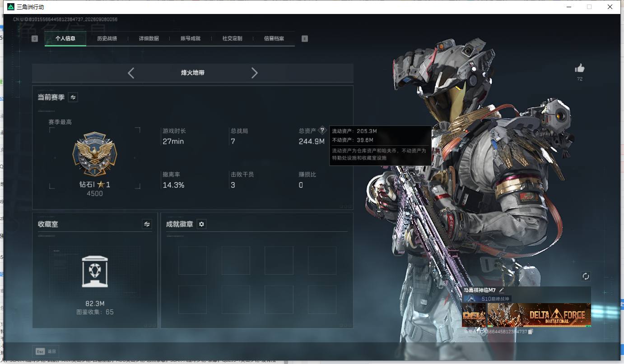Click the E key hint right of tabs
This screenshot has width=624, height=364.
pyautogui.click(x=304, y=39)
